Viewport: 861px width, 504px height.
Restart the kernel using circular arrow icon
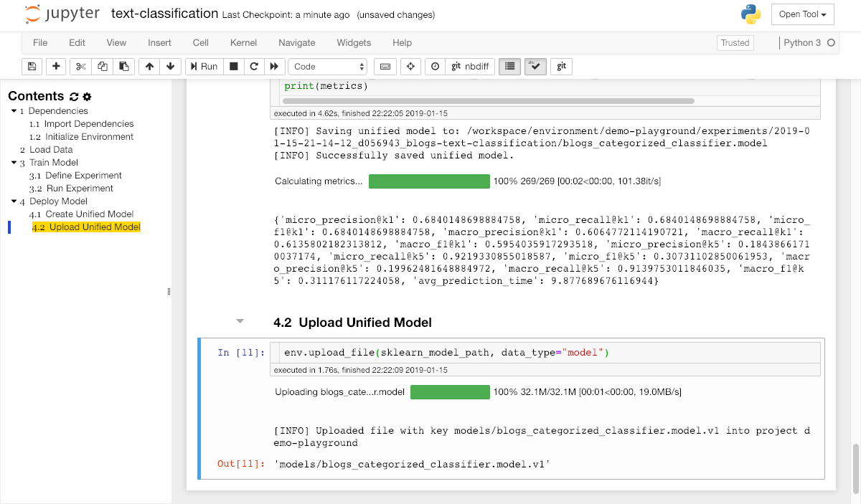(253, 67)
